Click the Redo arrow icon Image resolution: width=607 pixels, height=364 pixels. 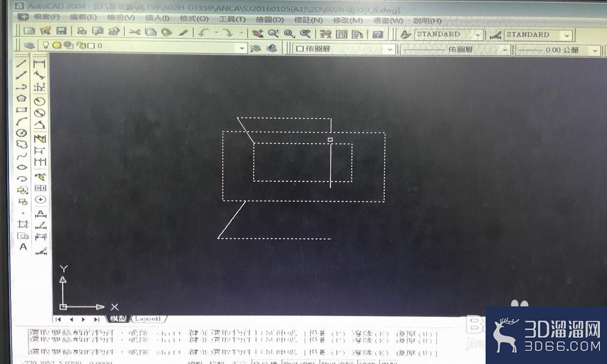[x=228, y=33]
